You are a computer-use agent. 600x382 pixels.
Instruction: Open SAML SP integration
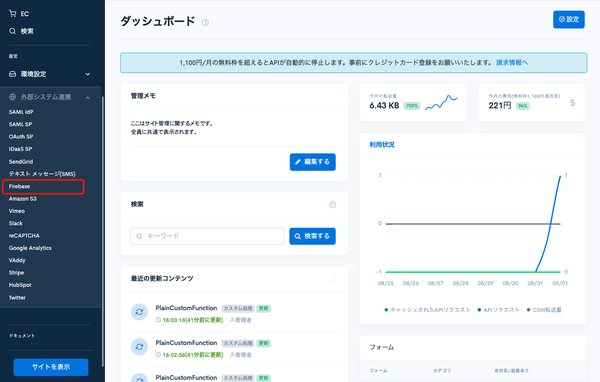point(20,124)
